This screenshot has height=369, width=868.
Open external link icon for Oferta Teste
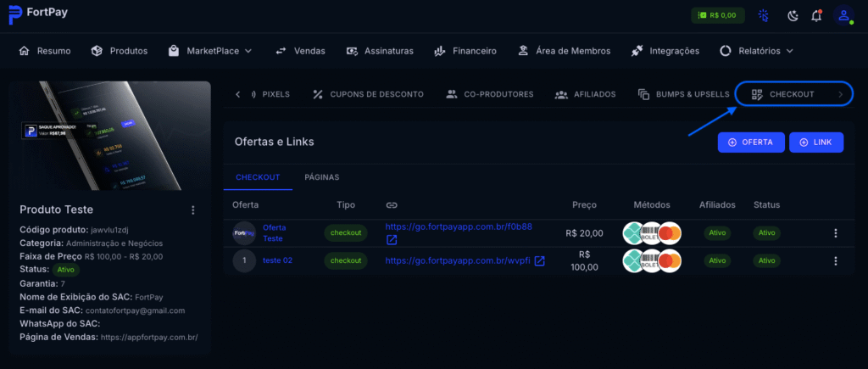tap(392, 240)
